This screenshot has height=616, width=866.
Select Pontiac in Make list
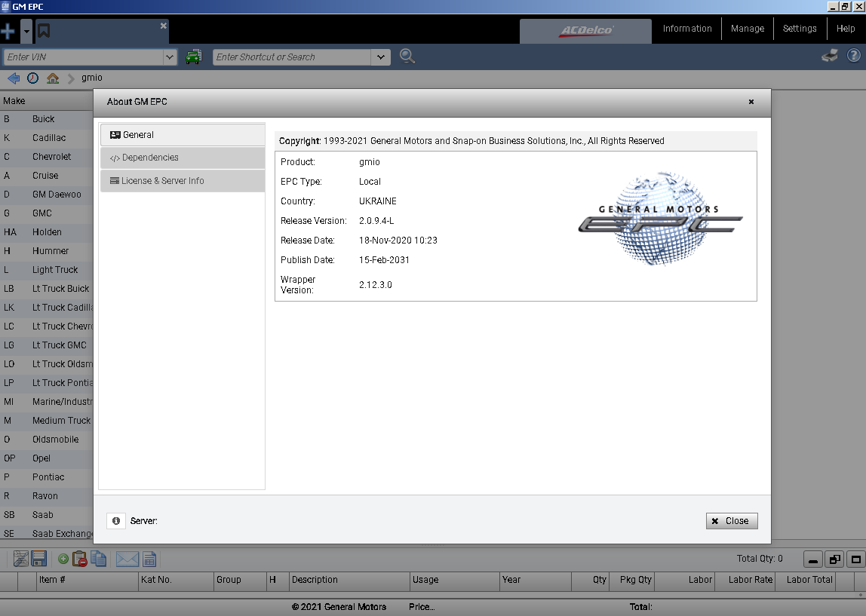click(x=47, y=477)
